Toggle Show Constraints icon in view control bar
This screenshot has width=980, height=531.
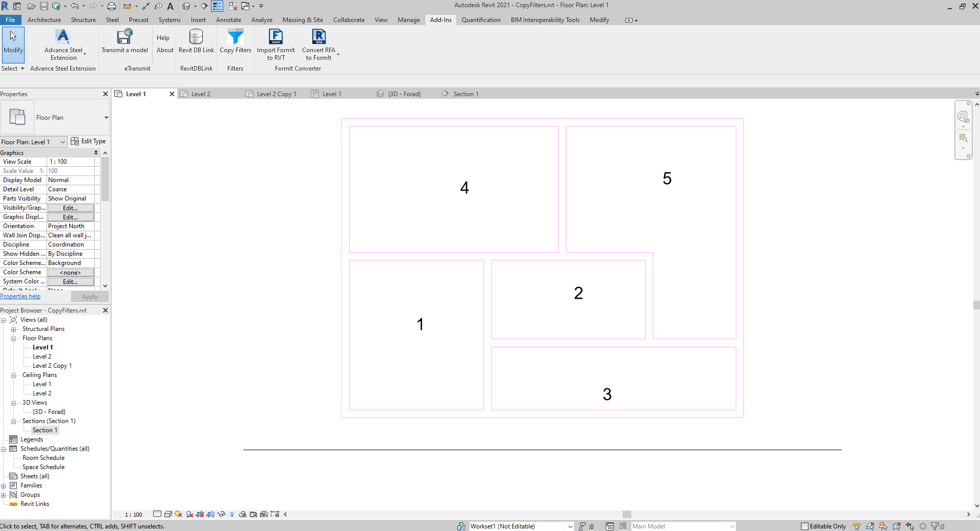click(x=275, y=514)
